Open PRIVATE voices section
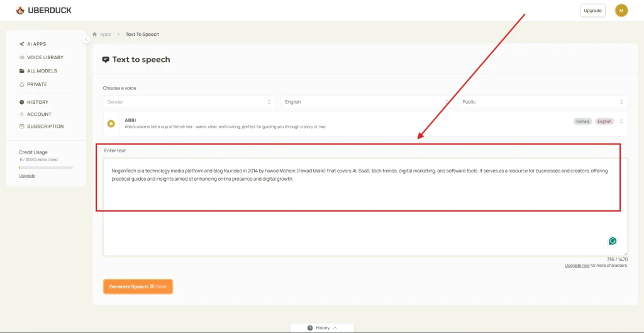The width and height of the screenshot is (644, 333). coord(37,84)
